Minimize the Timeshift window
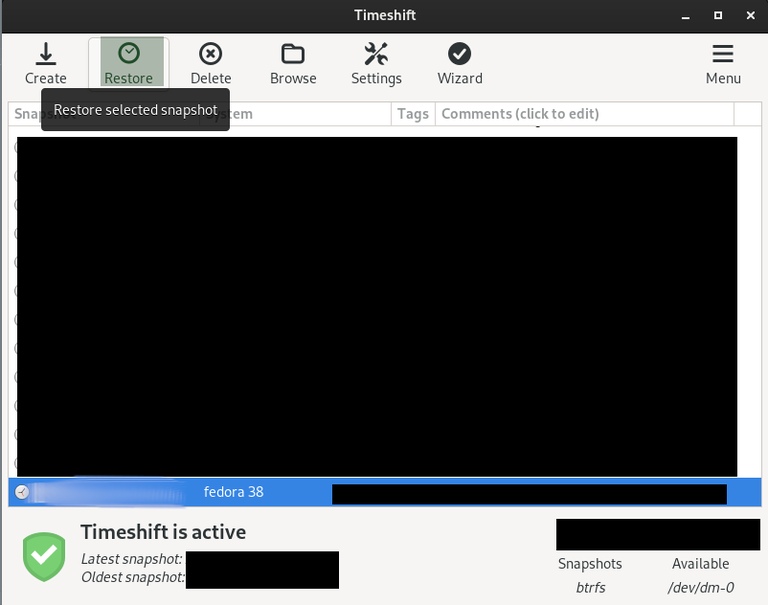 click(686, 16)
